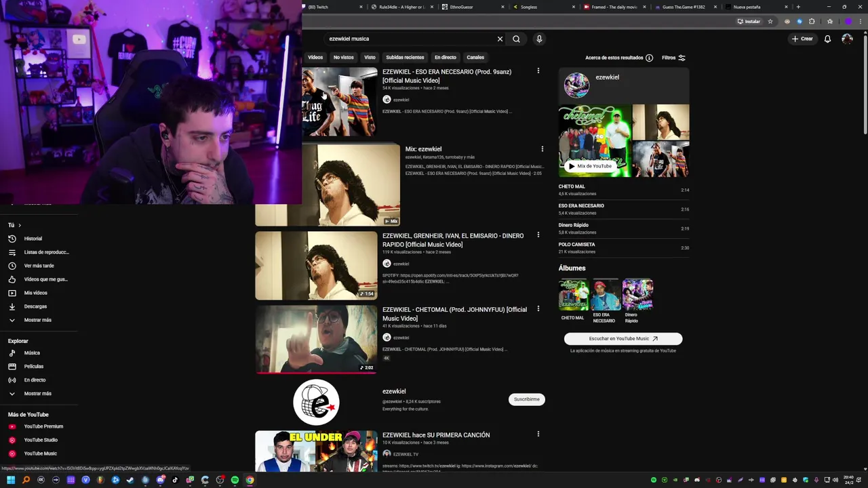Viewport: 868px width, 488px height.
Task: Click the magnifier search button
Action: pos(516,39)
